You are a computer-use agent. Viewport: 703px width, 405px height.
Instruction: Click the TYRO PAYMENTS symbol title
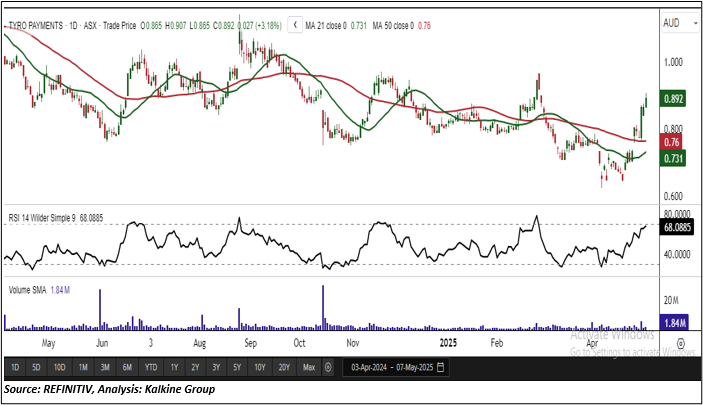coord(36,26)
